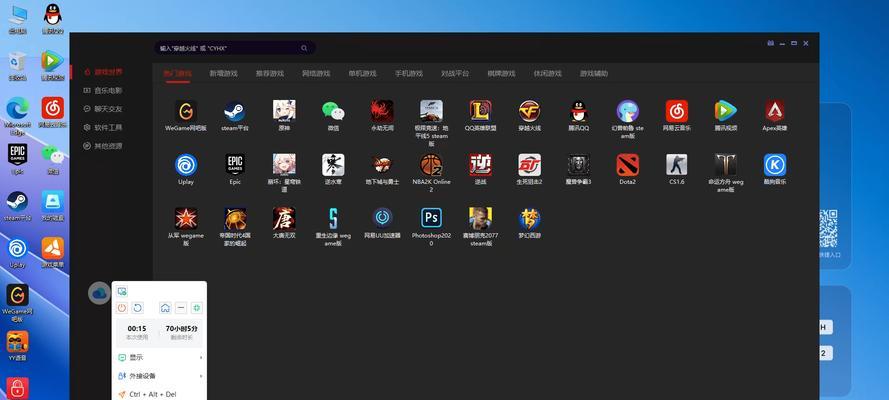Select 对战平台 tab
The image size is (889, 400).
point(455,74)
